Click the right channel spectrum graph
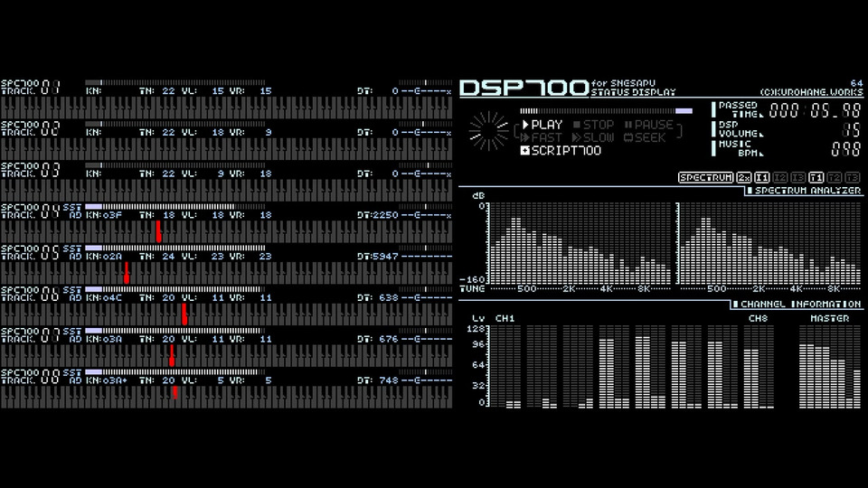The image size is (868, 488). point(770,244)
